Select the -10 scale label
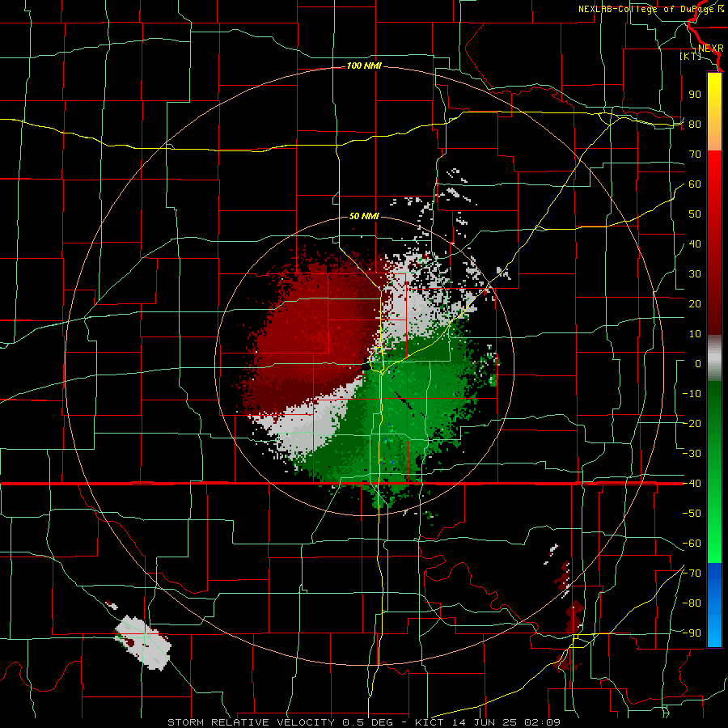Viewport: 728px width, 728px height. 692,394
